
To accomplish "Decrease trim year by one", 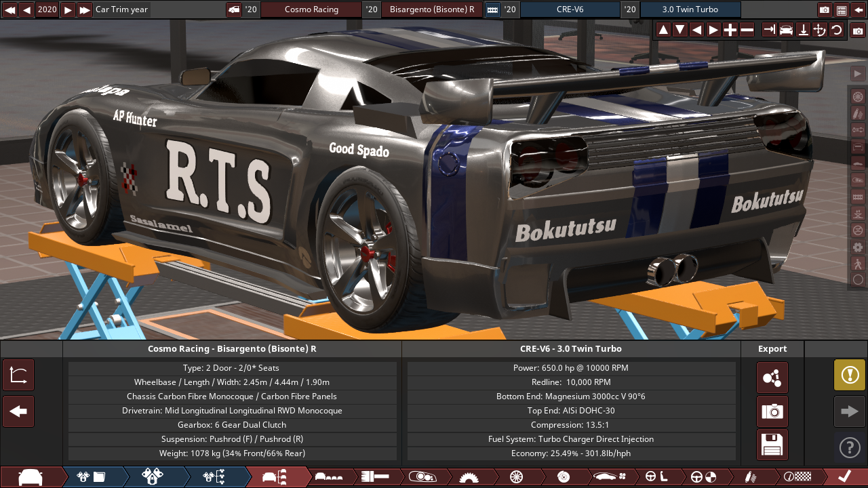I will click(26, 9).
